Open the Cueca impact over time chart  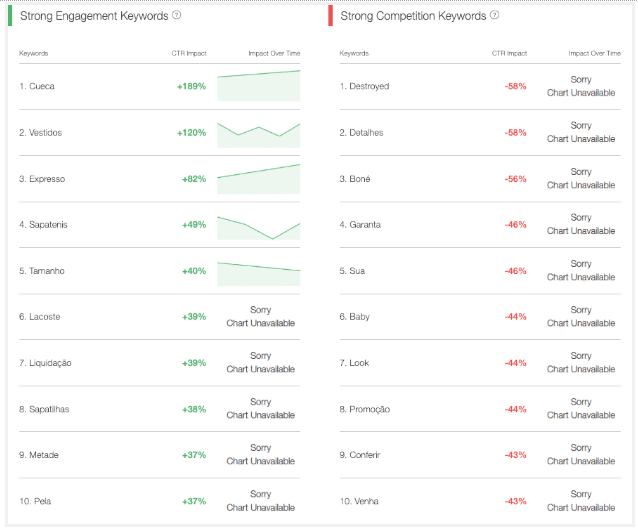click(x=259, y=85)
